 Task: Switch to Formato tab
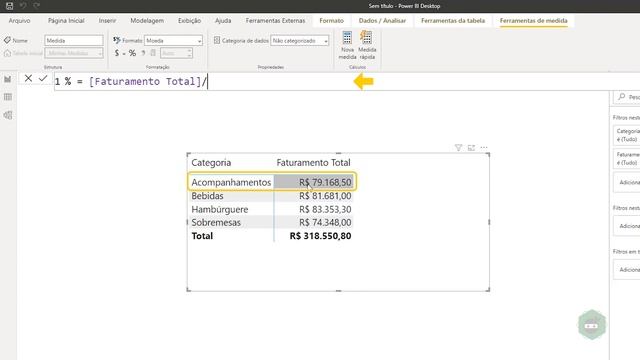tap(331, 20)
